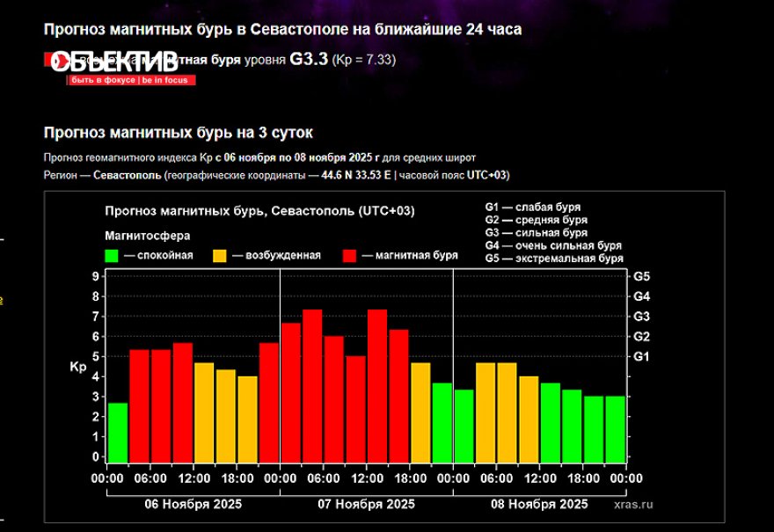774x532 pixels.
Task: Click the 'G4 — очень сильная буря' legend entry
Action: point(553,245)
